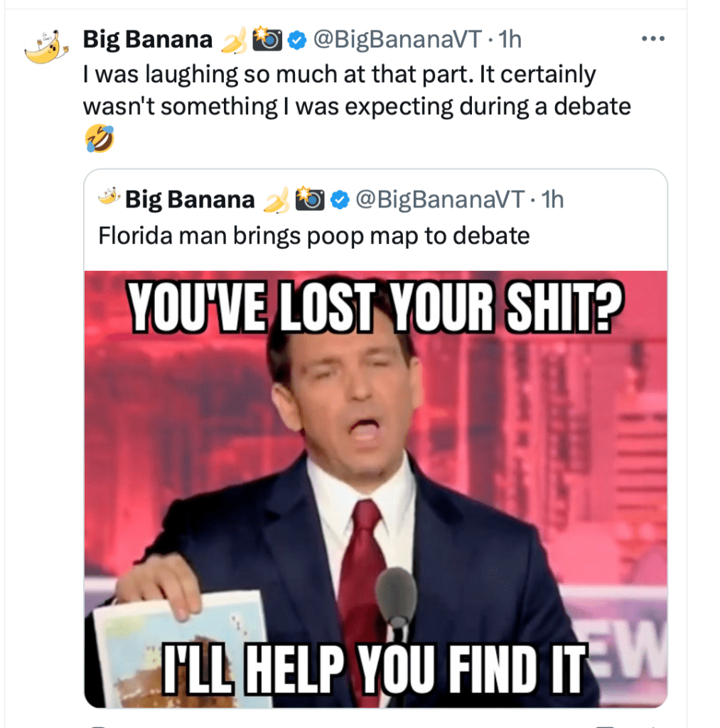The image size is (720, 728).
Task: Click the @BigBananaVT handle in the main tweet
Action: (397, 40)
